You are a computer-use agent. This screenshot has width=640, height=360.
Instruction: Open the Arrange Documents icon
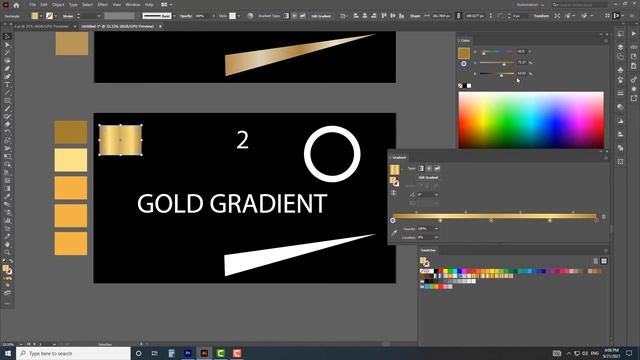(x=164, y=5)
